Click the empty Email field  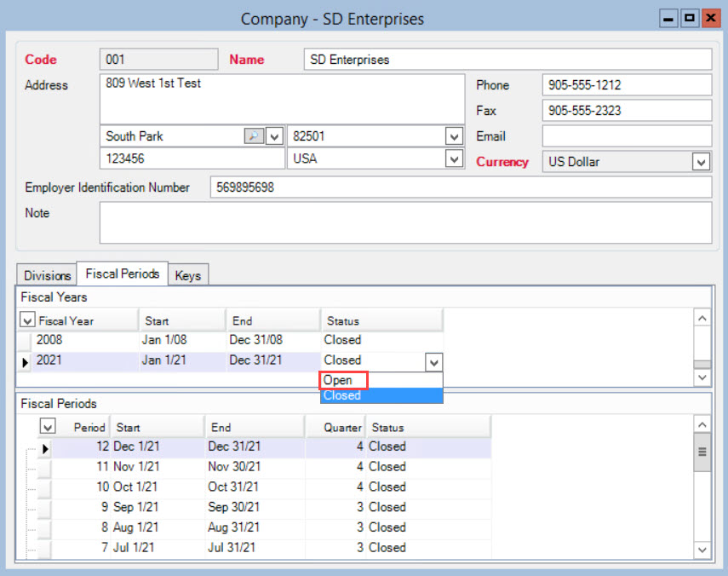[627, 136]
